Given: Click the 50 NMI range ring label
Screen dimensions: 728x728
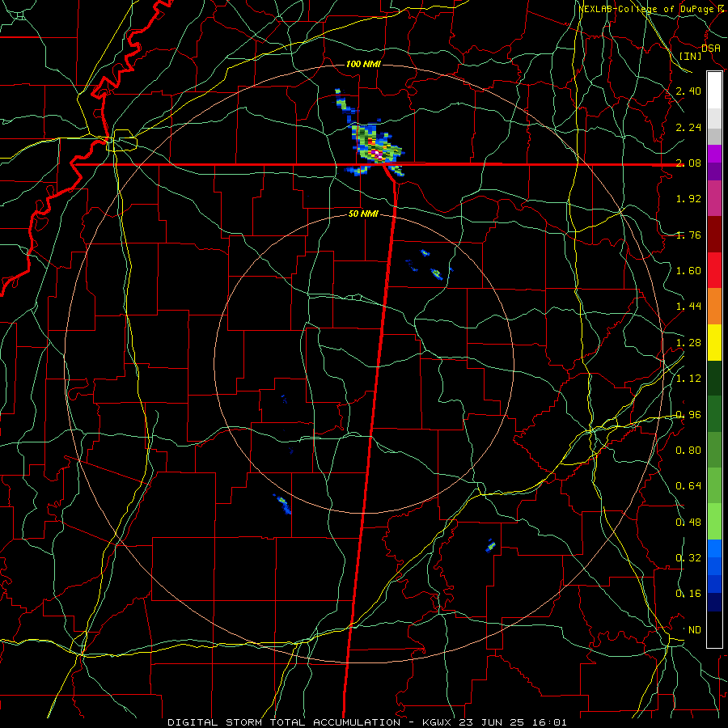Looking at the screenshot, I should click(363, 214).
